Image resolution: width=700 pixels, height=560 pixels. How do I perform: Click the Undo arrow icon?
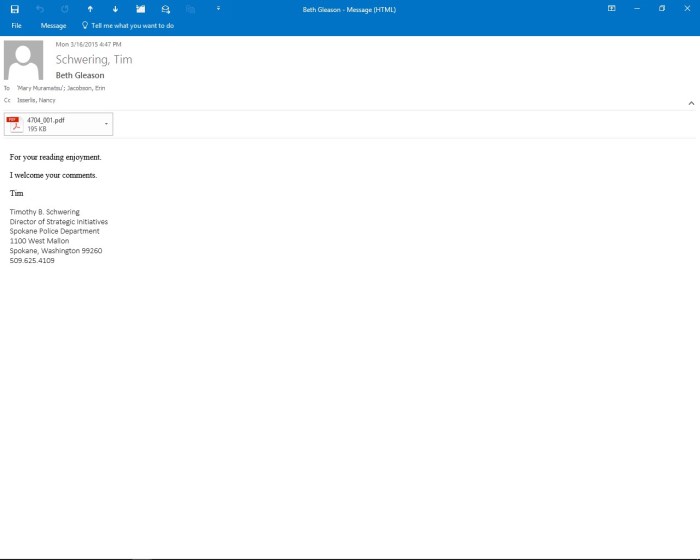[40, 9]
